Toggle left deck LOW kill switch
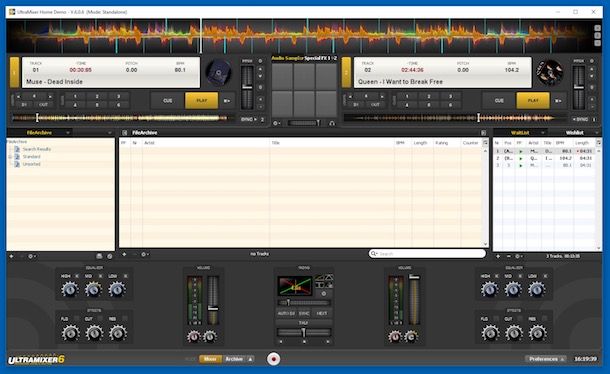 tap(125, 276)
